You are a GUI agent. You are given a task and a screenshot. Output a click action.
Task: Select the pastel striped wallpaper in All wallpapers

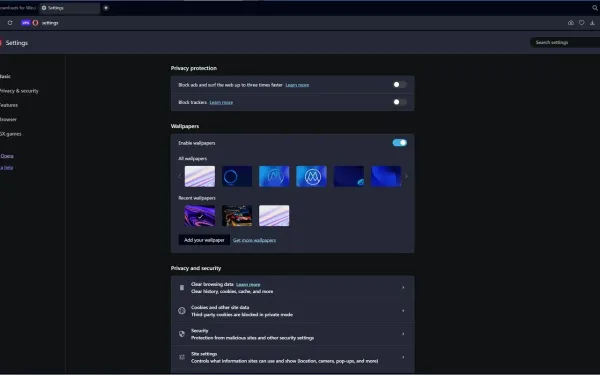[200, 176]
